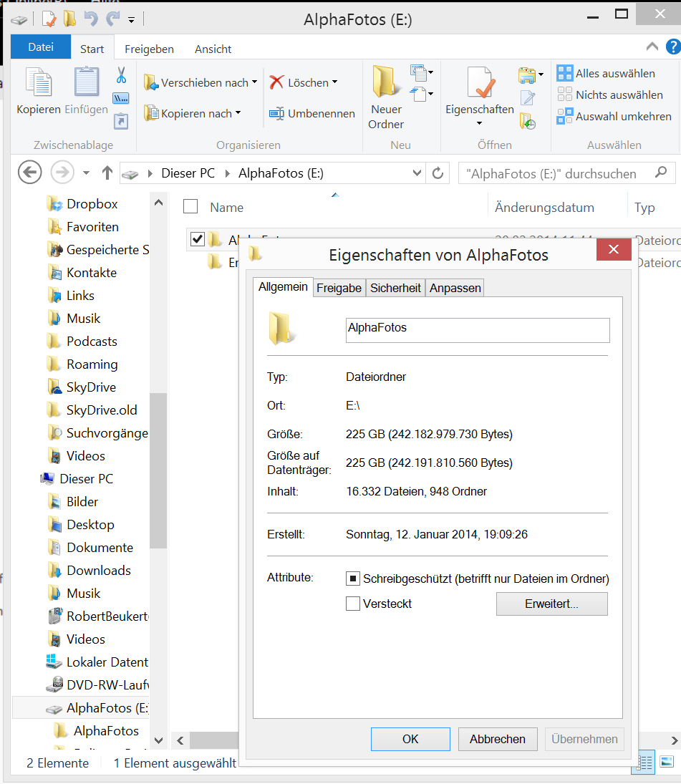Open the quick access toolbar dropdown arrow
Screen dimensions: 681x784
pos(130,21)
